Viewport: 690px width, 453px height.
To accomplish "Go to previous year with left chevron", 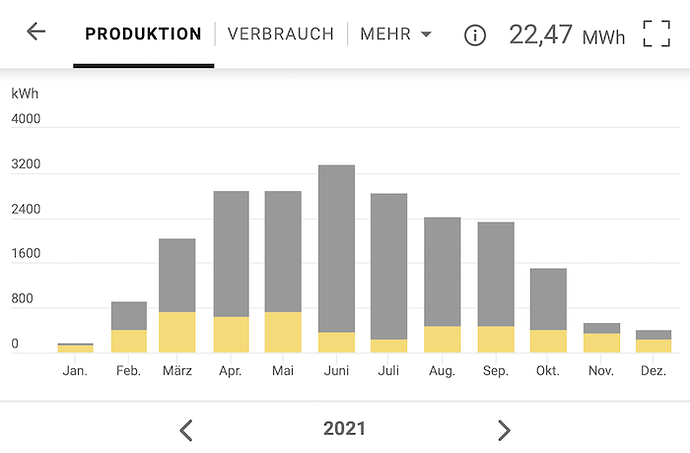I will 186,430.
